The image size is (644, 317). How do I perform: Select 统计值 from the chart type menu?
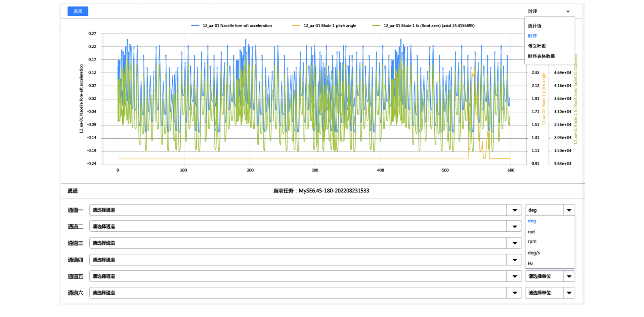[x=534, y=26]
